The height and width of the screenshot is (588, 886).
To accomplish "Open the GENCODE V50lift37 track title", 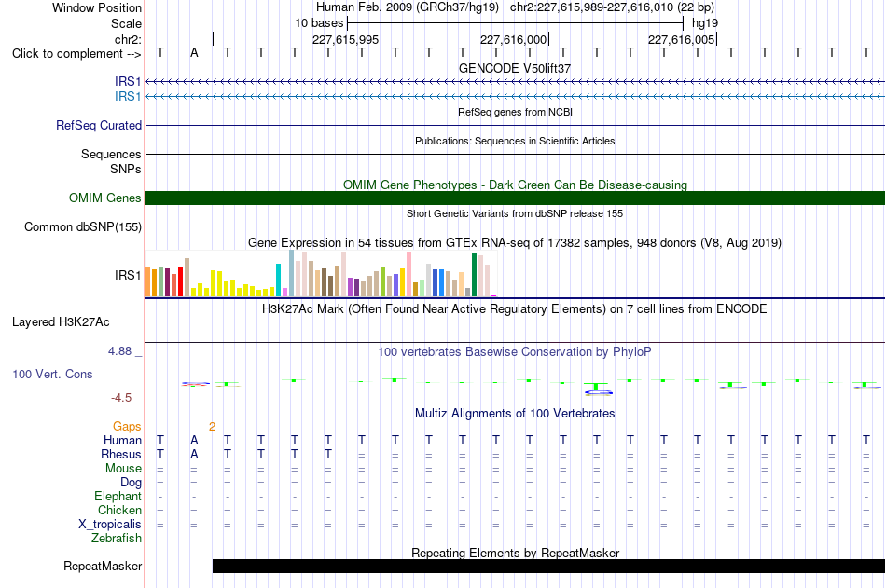I will [515, 68].
